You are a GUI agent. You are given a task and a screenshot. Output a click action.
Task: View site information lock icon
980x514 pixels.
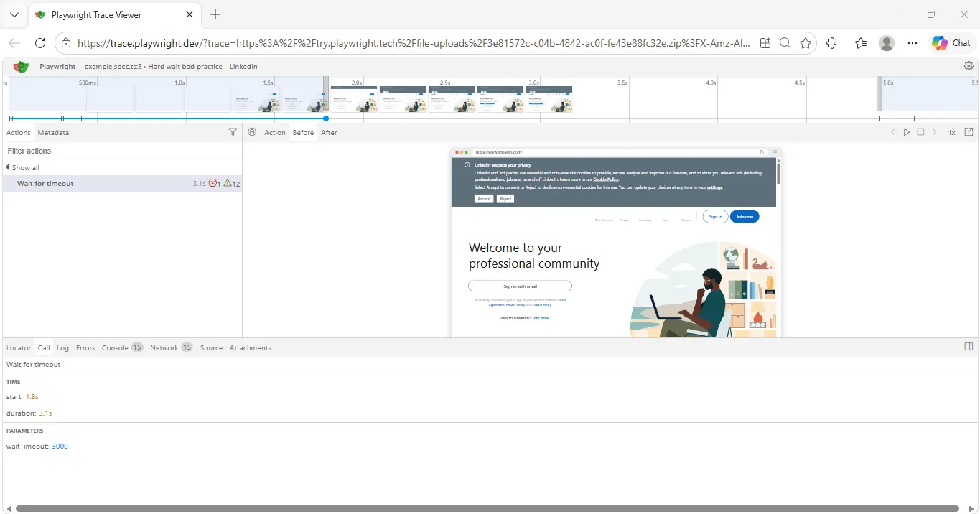66,43
